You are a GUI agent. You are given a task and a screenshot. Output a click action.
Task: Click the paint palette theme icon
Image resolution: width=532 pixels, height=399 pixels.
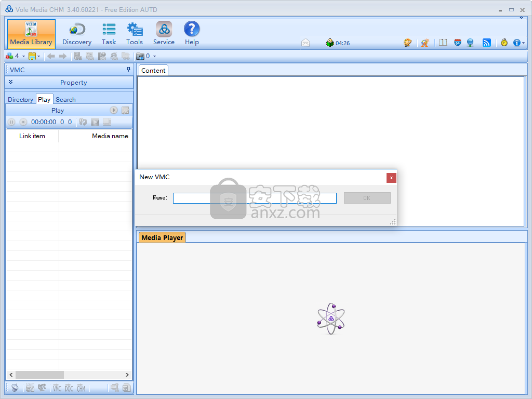(x=408, y=43)
